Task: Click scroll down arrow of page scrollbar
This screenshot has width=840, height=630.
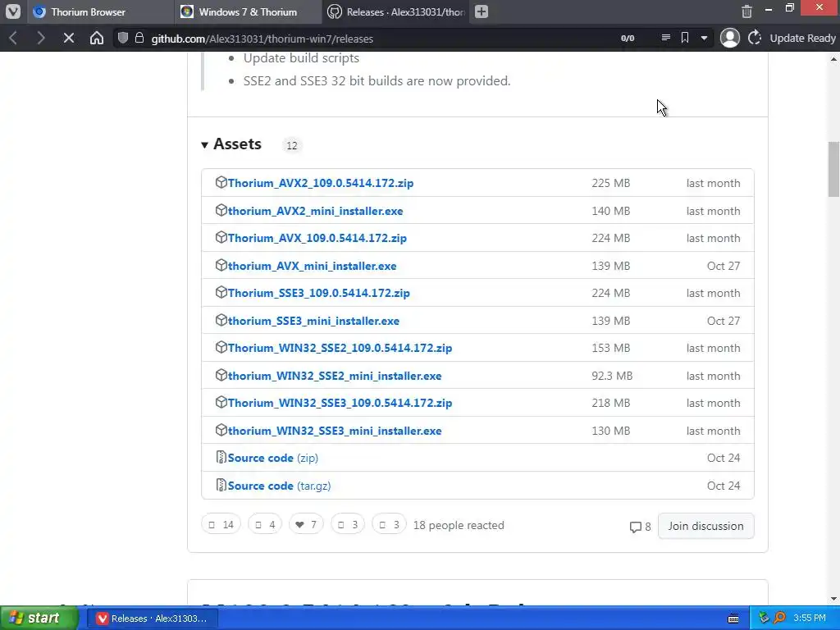Action: (834, 599)
